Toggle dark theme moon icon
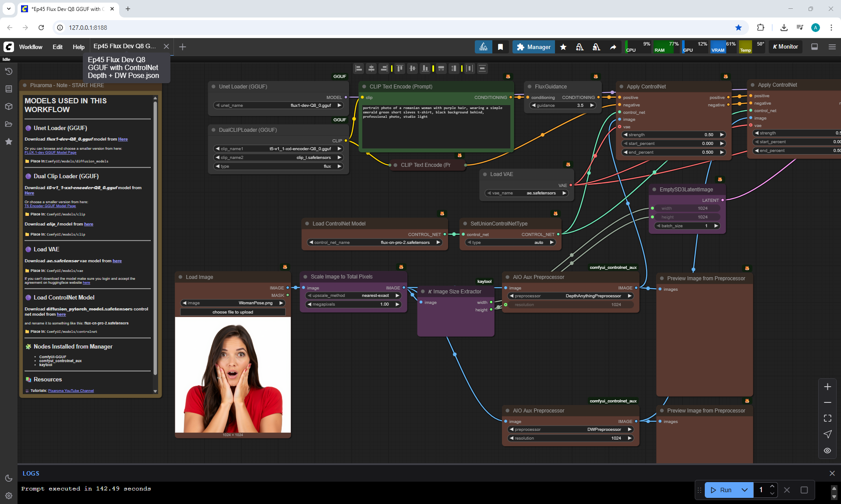The height and width of the screenshot is (504, 841). point(8,478)
